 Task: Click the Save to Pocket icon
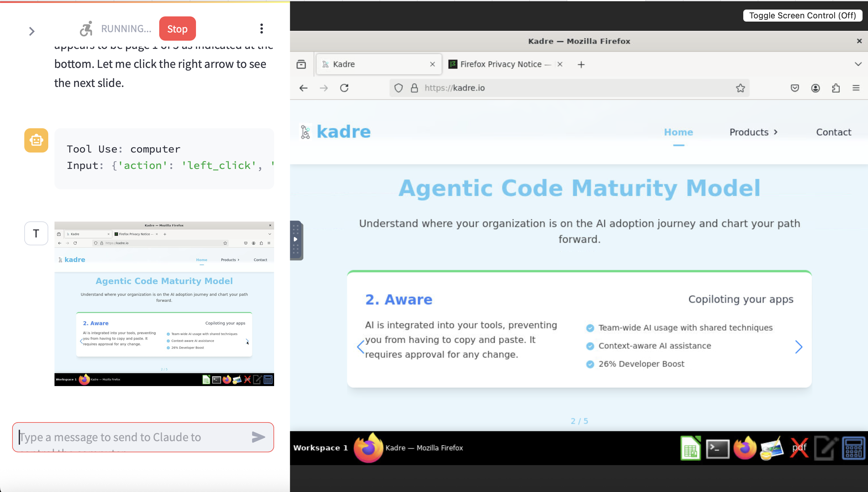(x=794, y=88)
